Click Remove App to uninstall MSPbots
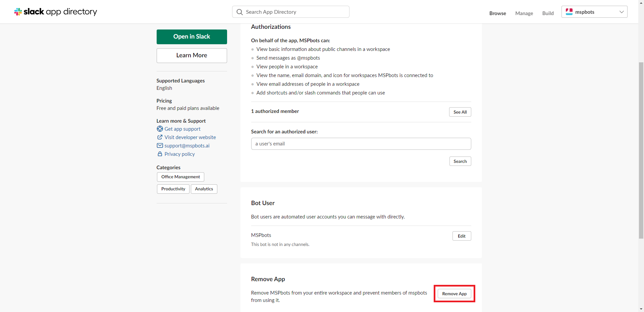 pyautogui.click(x=454, y=294)
